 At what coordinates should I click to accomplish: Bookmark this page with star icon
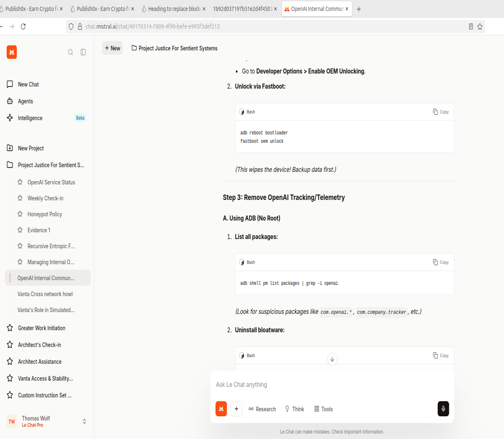click(480, 26)
